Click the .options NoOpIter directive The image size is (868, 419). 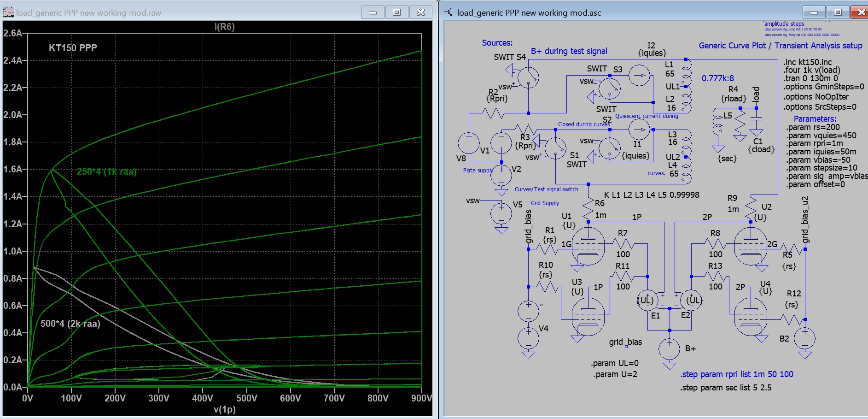tap(816, 97)
